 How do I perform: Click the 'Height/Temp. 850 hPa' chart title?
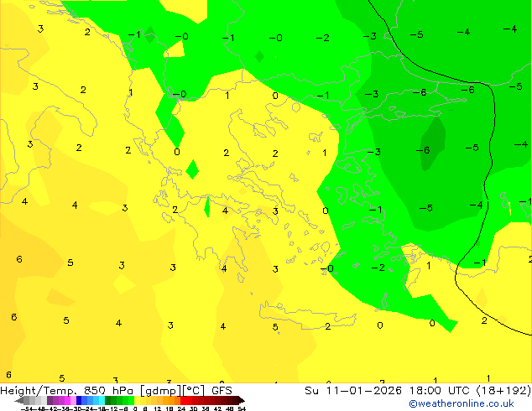coord(67,391)
